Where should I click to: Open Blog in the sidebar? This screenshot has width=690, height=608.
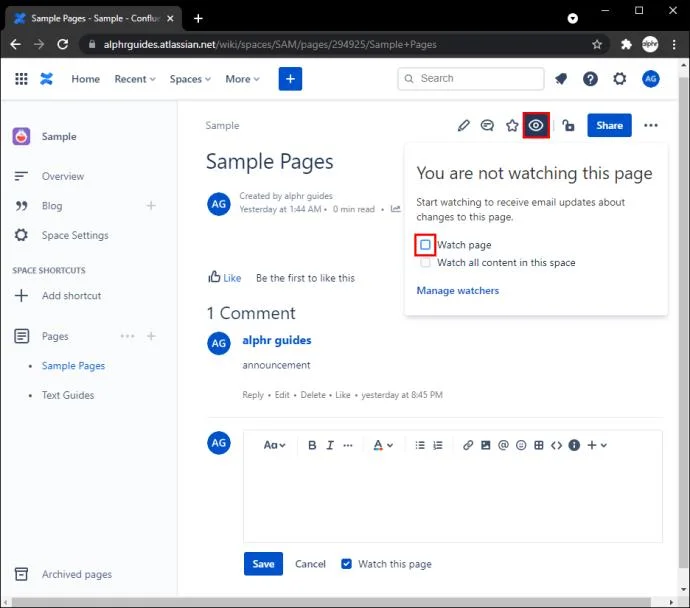coord(52,206)
